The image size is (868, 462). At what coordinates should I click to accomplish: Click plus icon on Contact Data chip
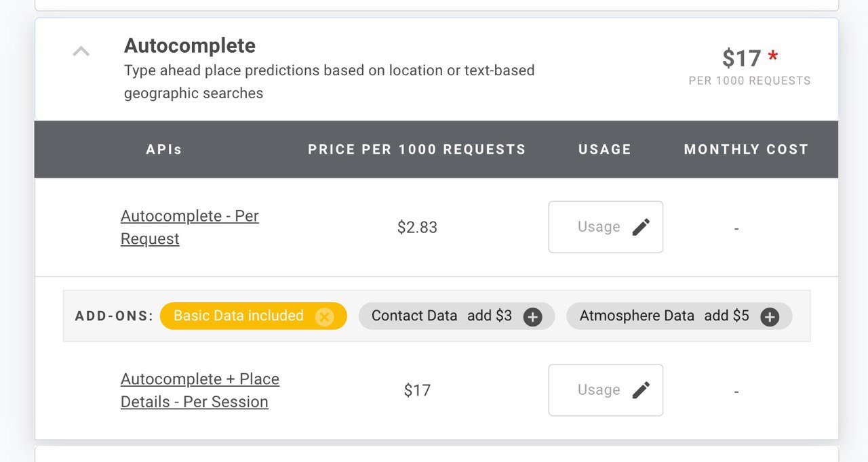[533, 316]
